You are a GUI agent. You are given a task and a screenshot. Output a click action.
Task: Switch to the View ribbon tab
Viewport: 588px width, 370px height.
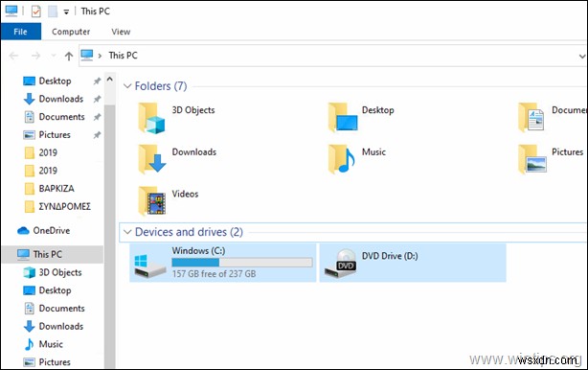(121, 32)
